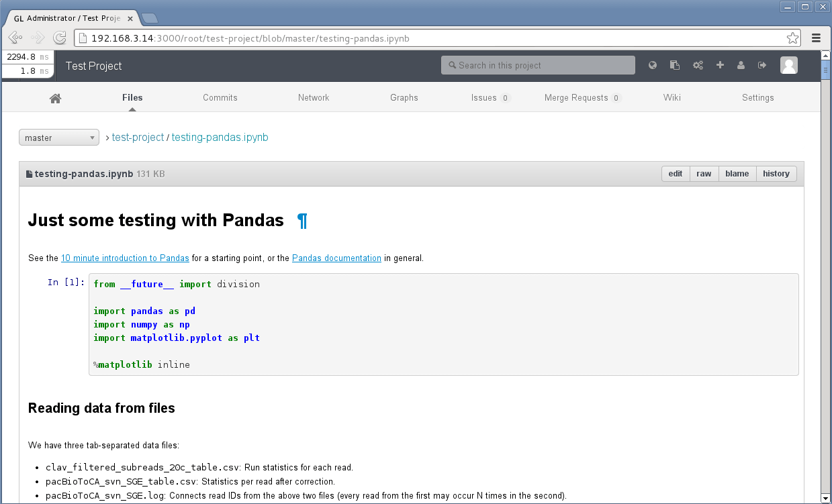
Task: Click the page search input field
Action: coord(544,65)
